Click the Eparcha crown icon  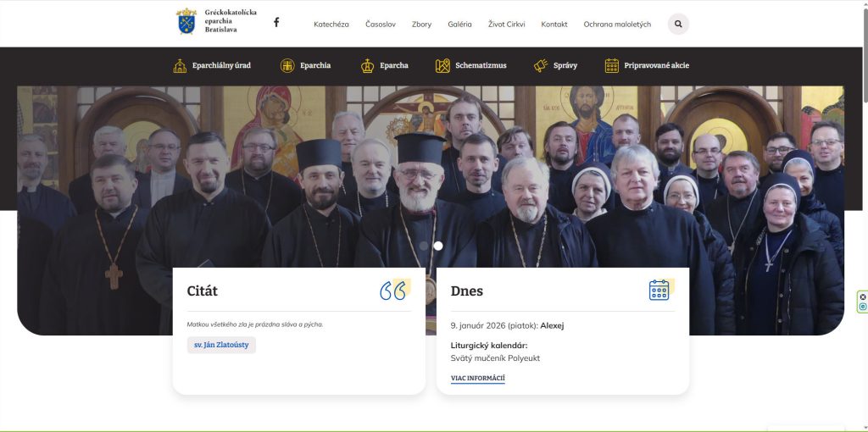[367, 65]
